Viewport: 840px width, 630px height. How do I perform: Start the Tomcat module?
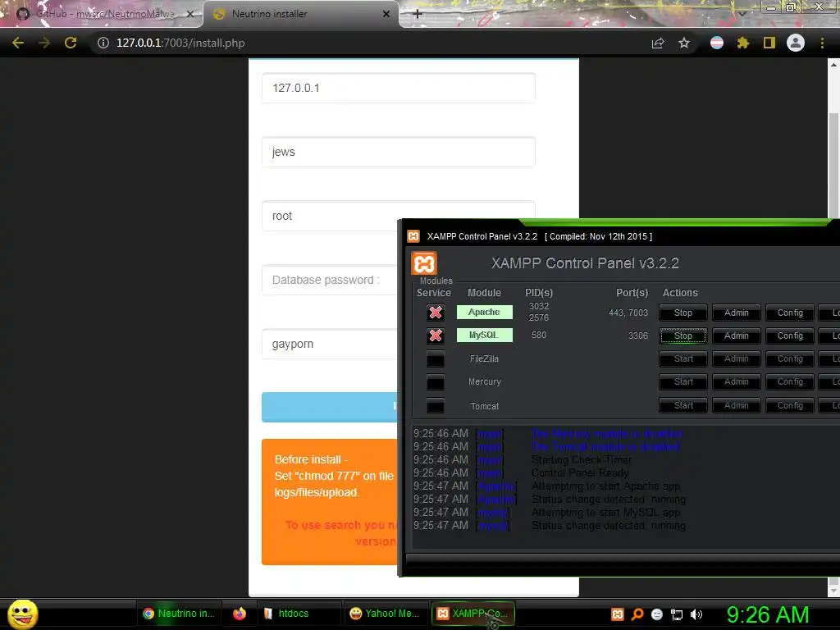[x=683, y=405]
